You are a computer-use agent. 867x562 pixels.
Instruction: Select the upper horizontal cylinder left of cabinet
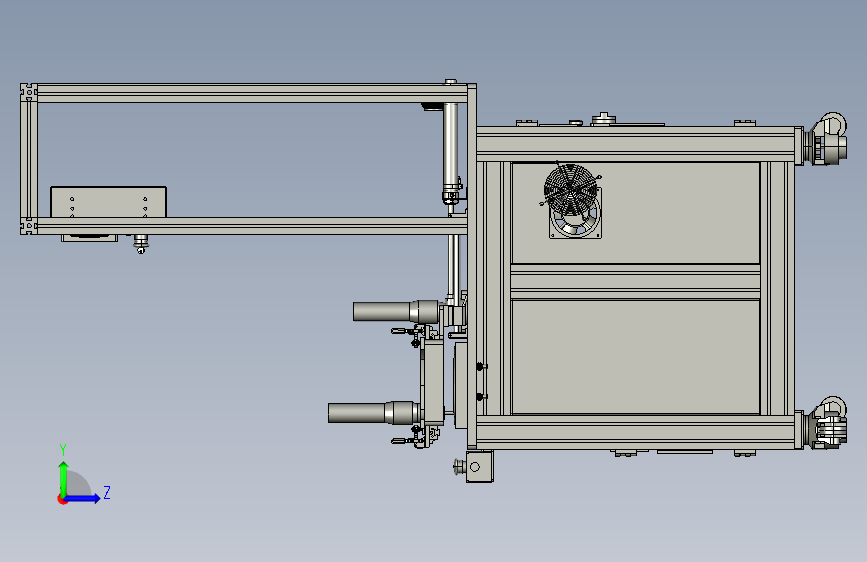click(x=396, y=312)
